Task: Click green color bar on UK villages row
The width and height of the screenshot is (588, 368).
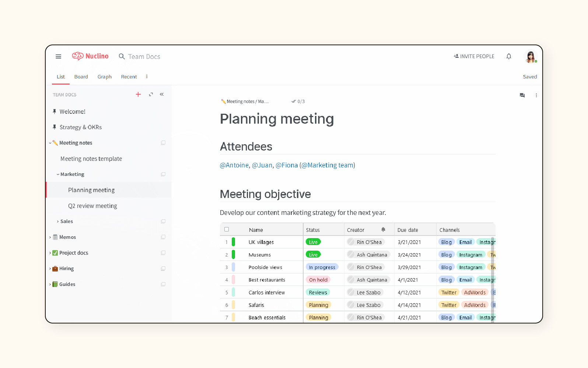Action: tap(234, 242)
